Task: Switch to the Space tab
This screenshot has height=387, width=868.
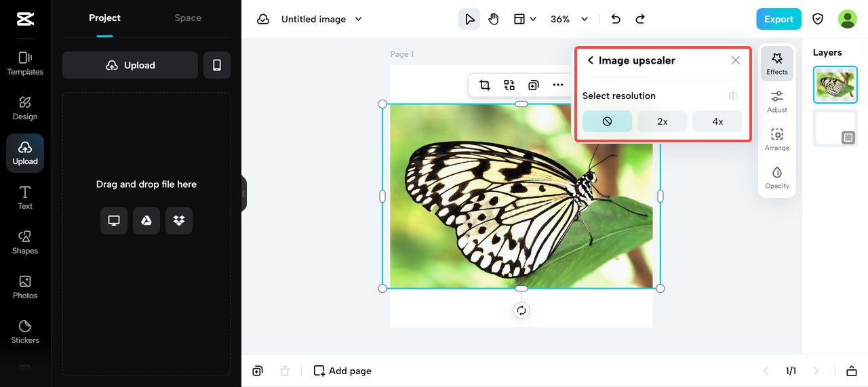Action: coord(188,18)
